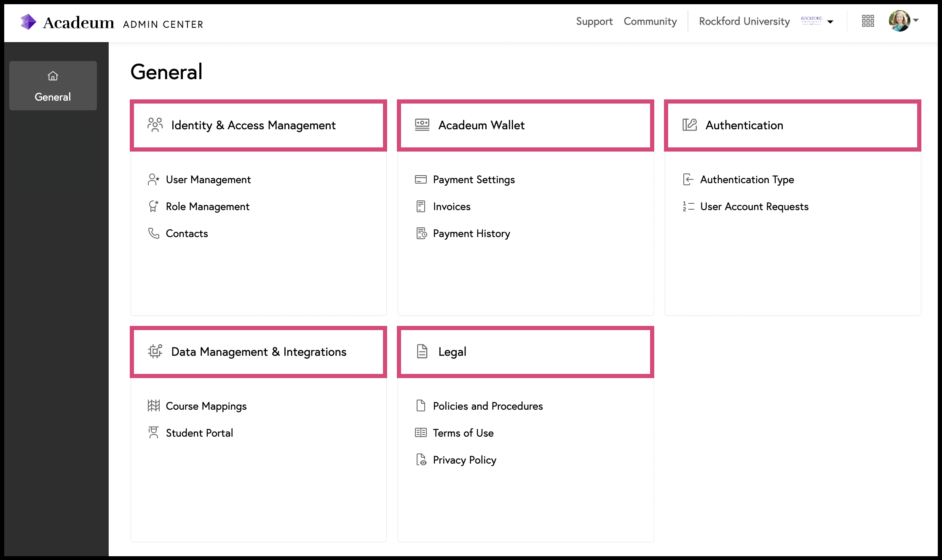The image size is (942, 560).
Task: Expand the Rockford University institution dropdown arrow
Action: tap(830, 22)
